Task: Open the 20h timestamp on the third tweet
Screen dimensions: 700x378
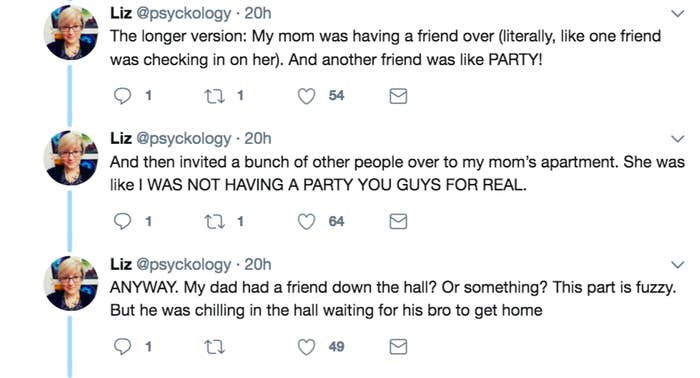Action: pyautogui.click(x=258, y=264)
